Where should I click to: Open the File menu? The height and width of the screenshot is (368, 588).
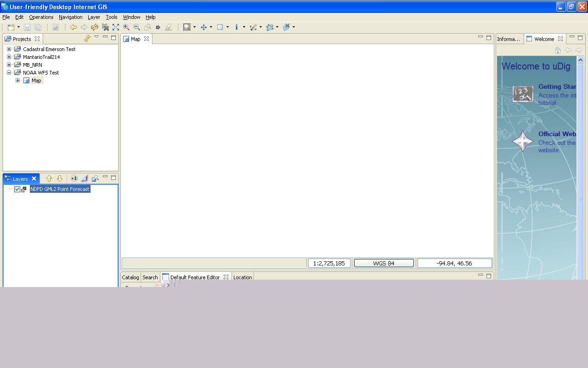pos(6,17)
